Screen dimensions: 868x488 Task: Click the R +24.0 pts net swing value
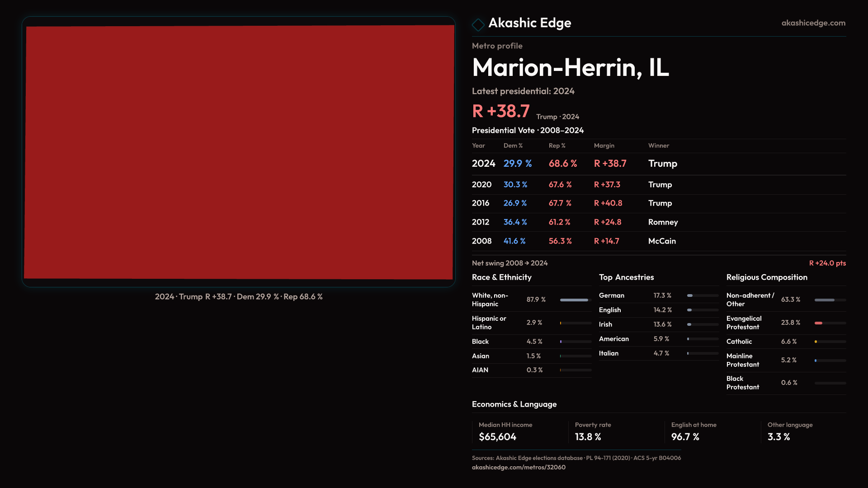tap(827, 263)
